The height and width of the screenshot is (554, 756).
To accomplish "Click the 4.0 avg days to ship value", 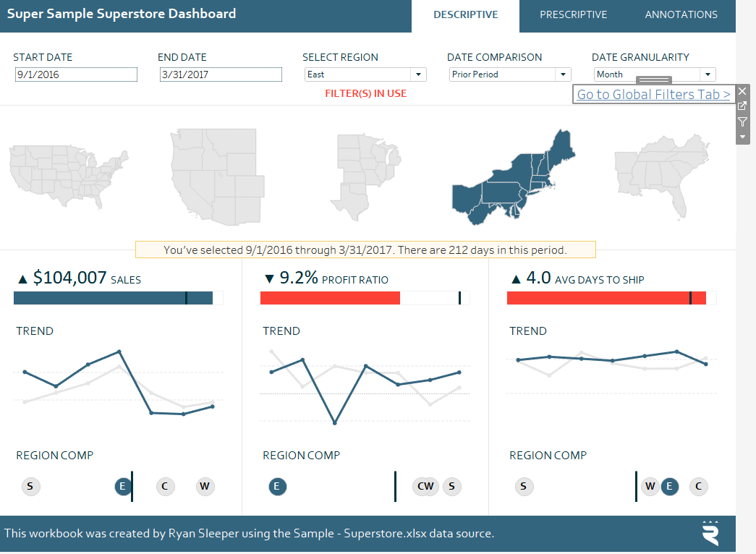I will pos(538,278).
